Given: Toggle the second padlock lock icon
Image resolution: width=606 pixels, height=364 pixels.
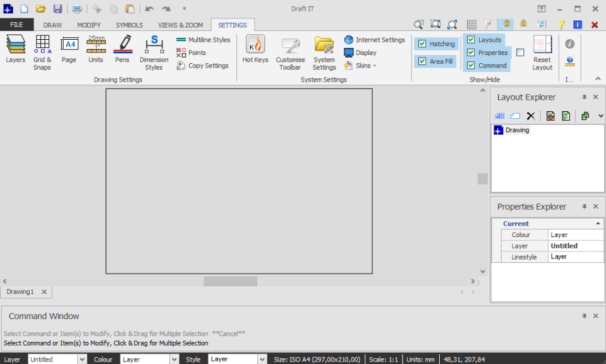Looking at the screenshot, I should [524, 24].
